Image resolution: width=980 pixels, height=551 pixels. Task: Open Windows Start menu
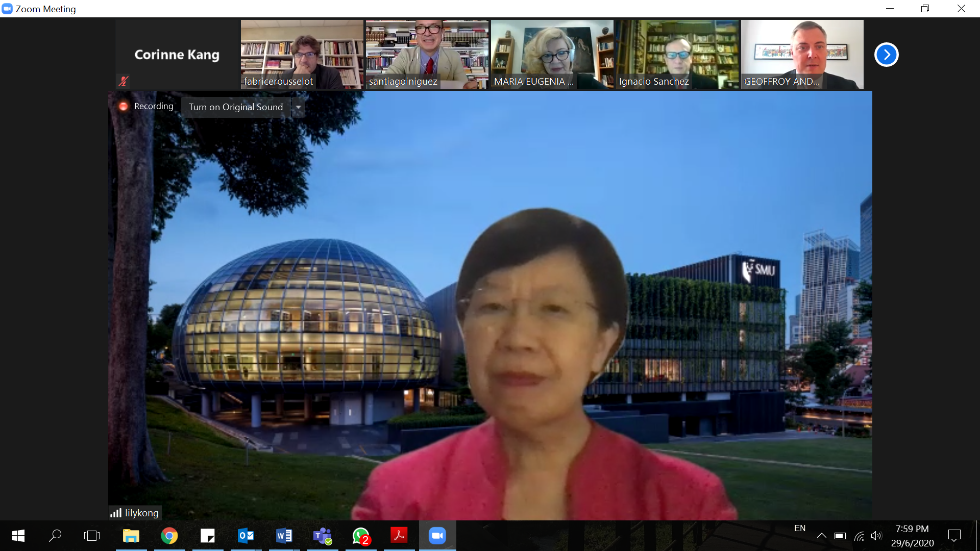18,536
